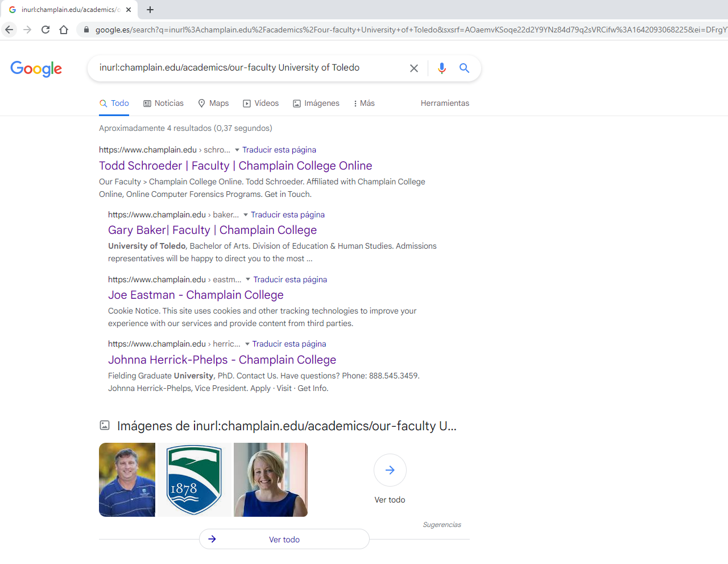Switch to the Noticias tab
728x564 pixels.
pyautogui.click(x=163, y=103)
